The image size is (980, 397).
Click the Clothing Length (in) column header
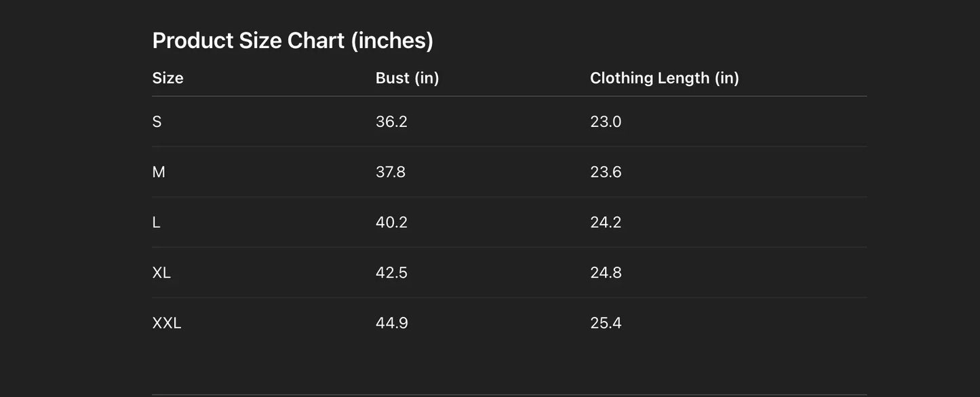(664, 78)
